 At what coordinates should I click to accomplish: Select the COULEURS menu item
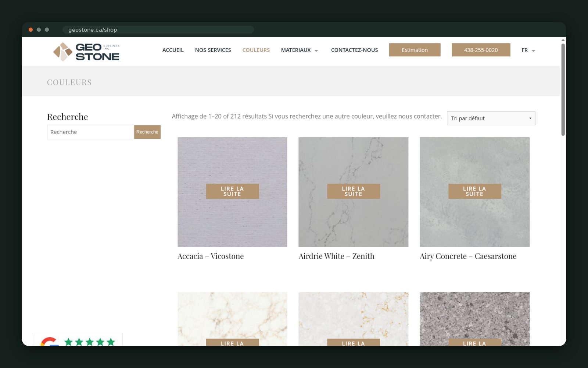coord(256,50)
